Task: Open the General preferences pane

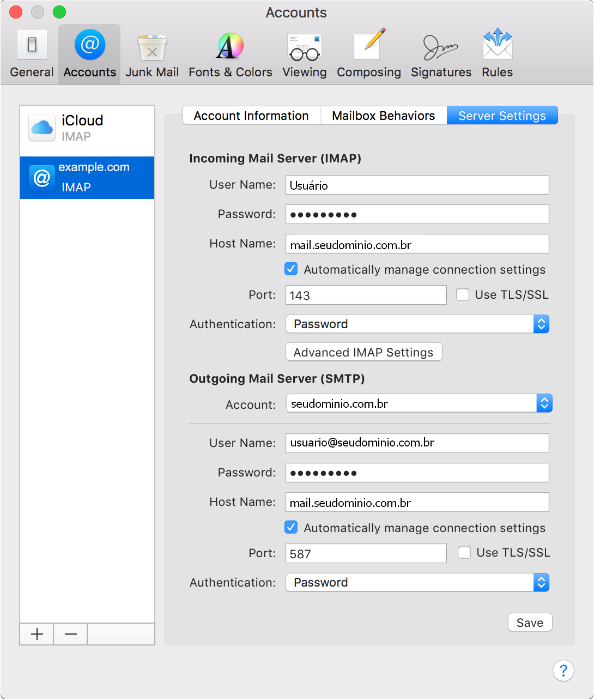Action: coord(32,54)
